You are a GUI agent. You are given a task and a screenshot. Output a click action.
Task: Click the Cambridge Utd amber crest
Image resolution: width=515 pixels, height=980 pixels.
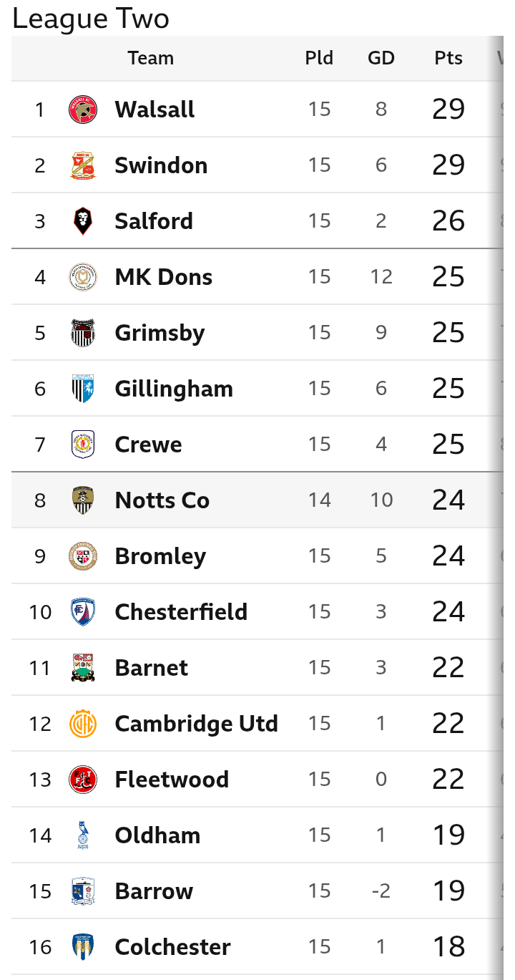(x=83, y=724)
